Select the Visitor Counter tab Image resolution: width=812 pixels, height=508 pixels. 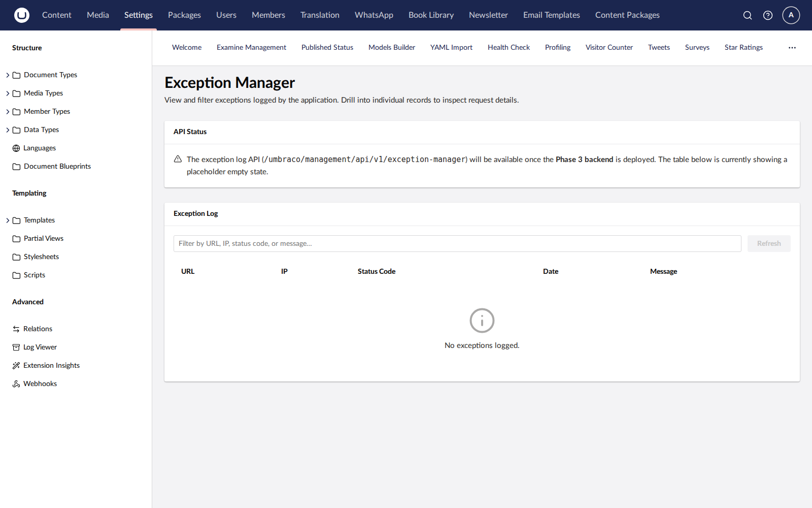609,48
